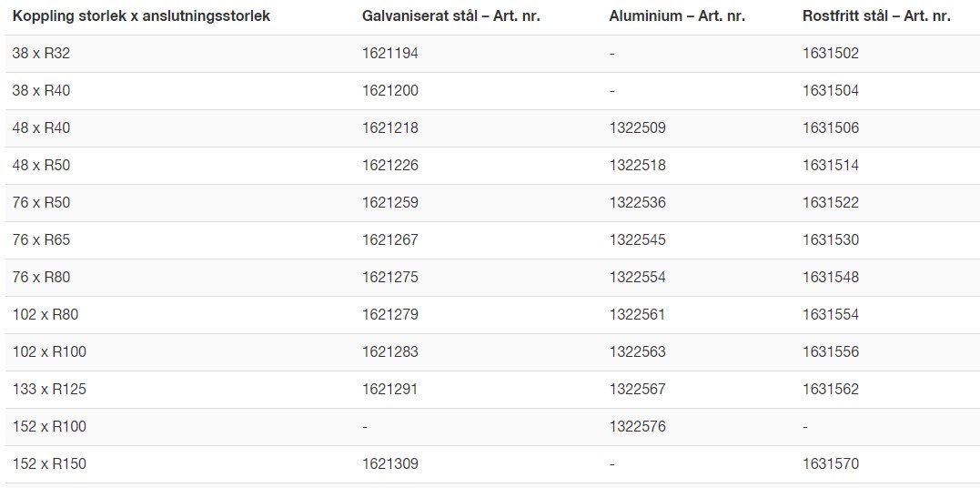Screen dimensions: 980x488
Task: Click aluminium article number 1322567
Action: click(x=637, y=390)
